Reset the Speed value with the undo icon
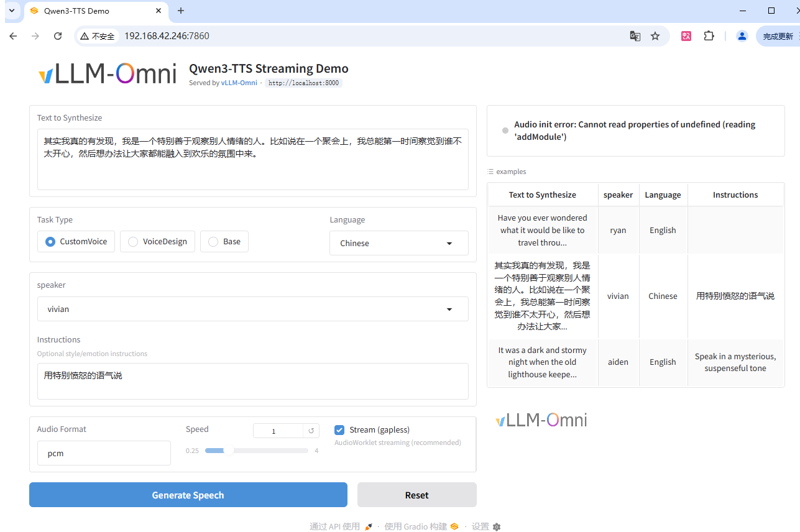The width and height of the screenshot is (800, 532). click(x=311, y=431)
